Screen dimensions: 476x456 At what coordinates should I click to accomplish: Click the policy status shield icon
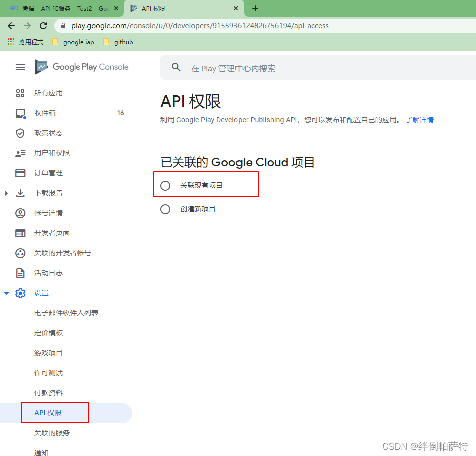tap(20, 133)
